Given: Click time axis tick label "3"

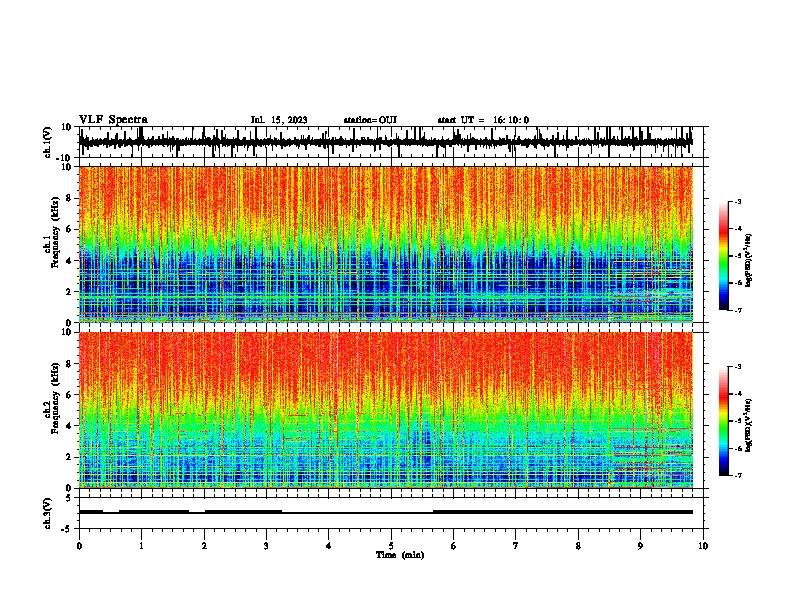Looking at the screenshot, I should click(x=266, y=546).
